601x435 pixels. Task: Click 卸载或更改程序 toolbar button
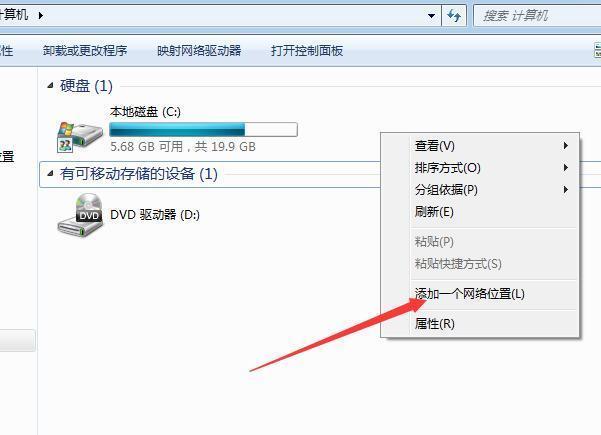coord(85,51)
